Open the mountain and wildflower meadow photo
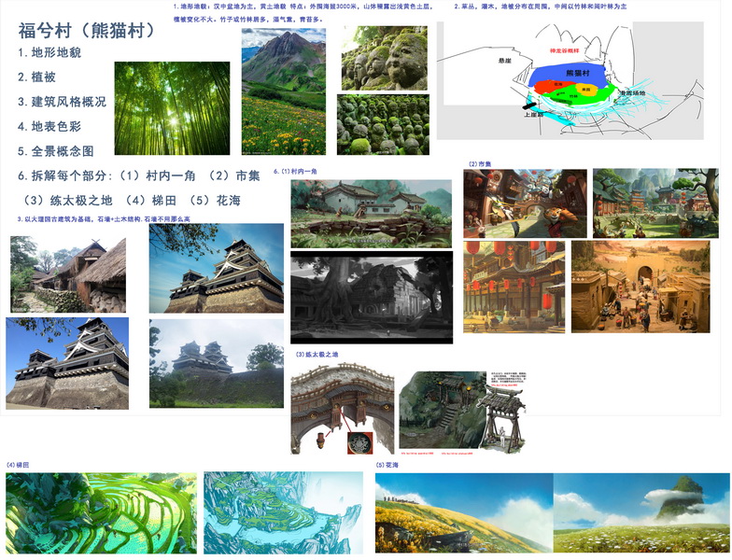 (284, 91)
